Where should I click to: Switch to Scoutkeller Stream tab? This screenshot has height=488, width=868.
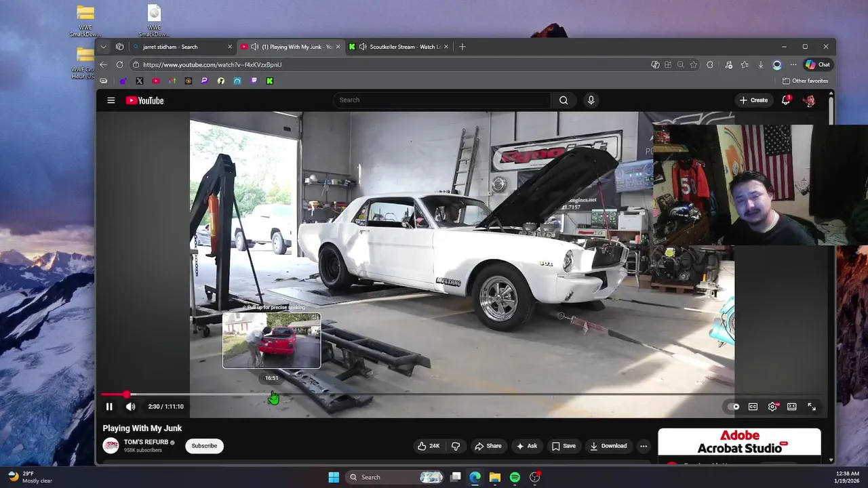tap(400, 47)
